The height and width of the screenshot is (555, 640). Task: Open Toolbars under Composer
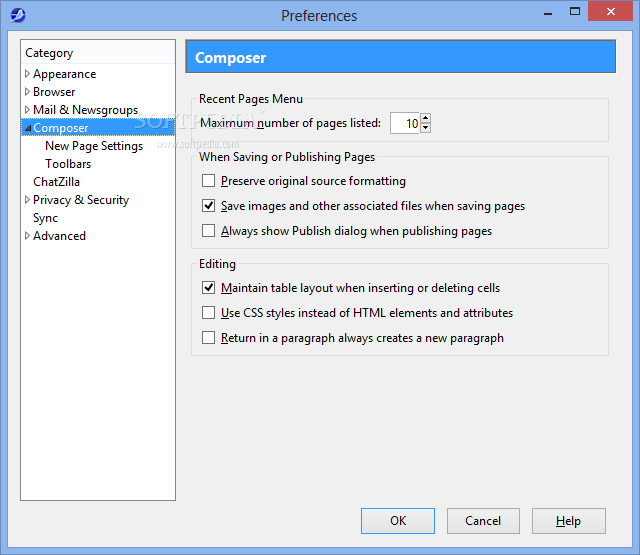tap(68, 164)
